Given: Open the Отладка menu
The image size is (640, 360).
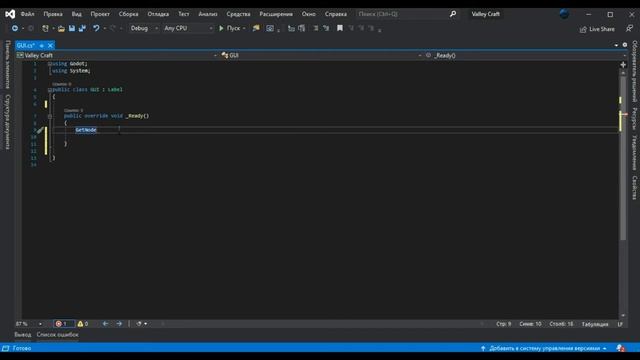Looking at the screenshot, I should pyautogui.click(x=158, y=14).
